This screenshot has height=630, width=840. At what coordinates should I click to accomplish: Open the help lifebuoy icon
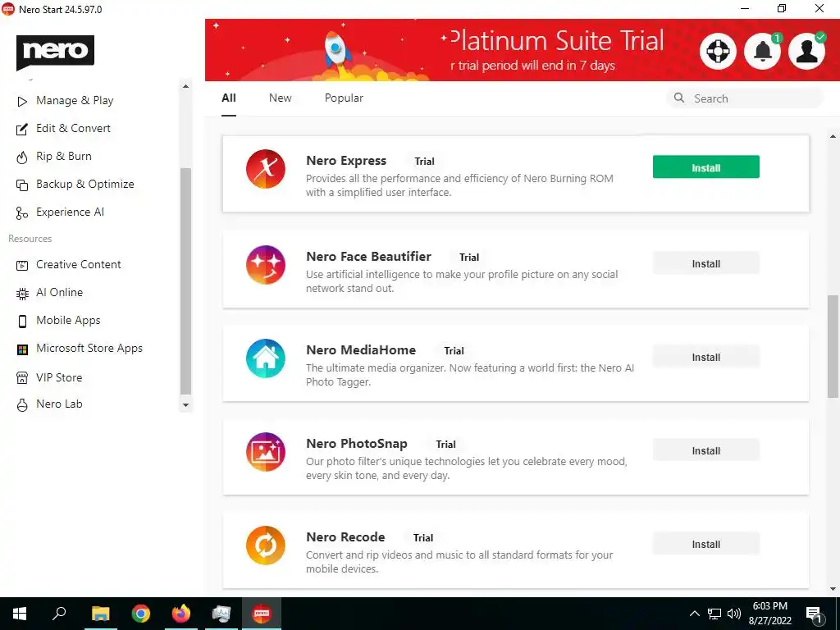[718, 52]
